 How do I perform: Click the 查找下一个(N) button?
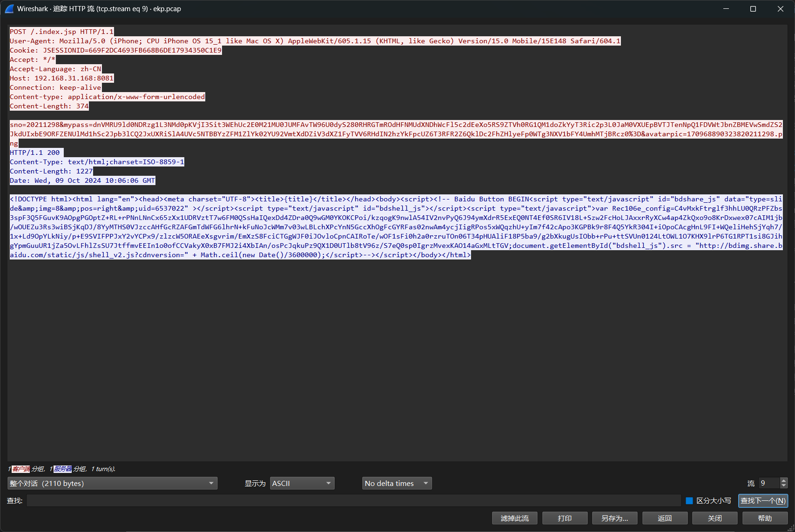coord(763,501)
